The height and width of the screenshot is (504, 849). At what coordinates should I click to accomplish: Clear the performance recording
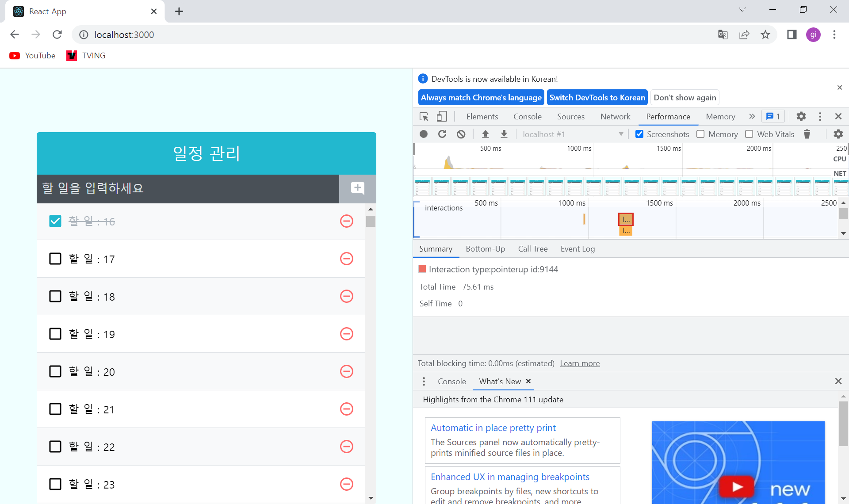pyautogui.click(x=461, y=134)
